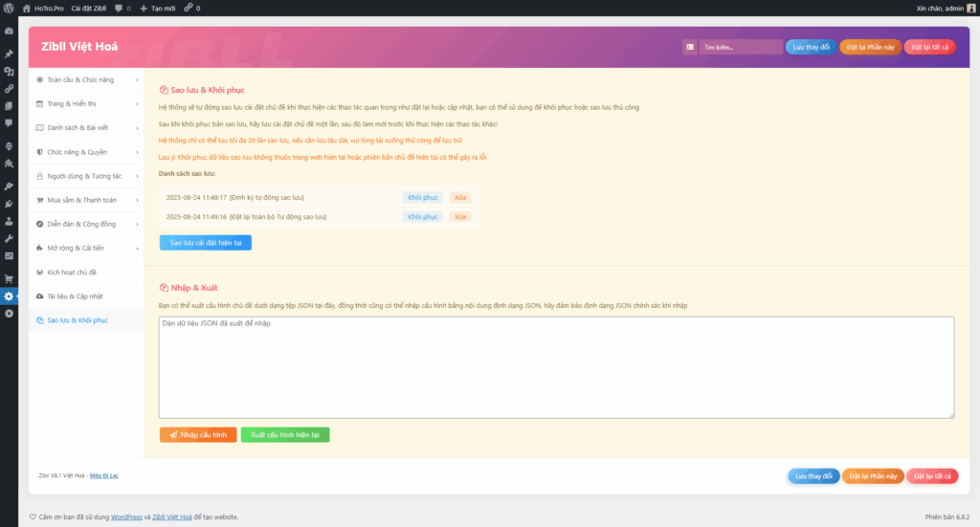Restore the 11:49:17 Định kỳ backup
The image size is (980, 527).
422,197
